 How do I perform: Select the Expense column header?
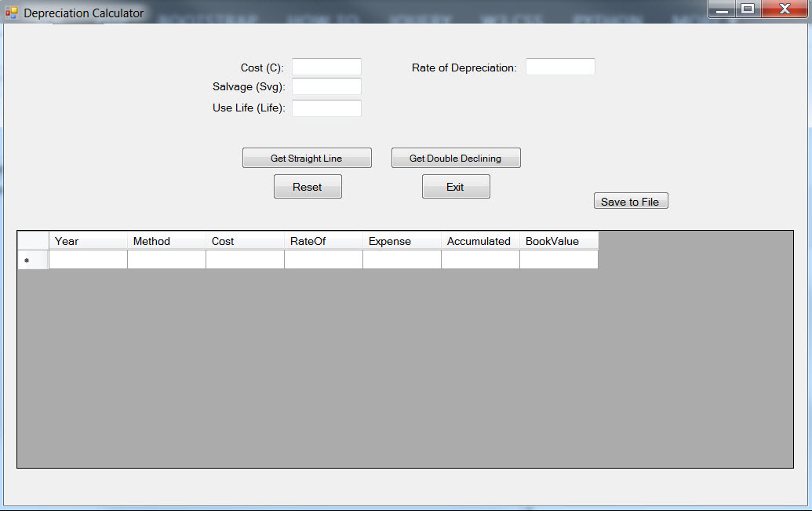click(401, 241)
